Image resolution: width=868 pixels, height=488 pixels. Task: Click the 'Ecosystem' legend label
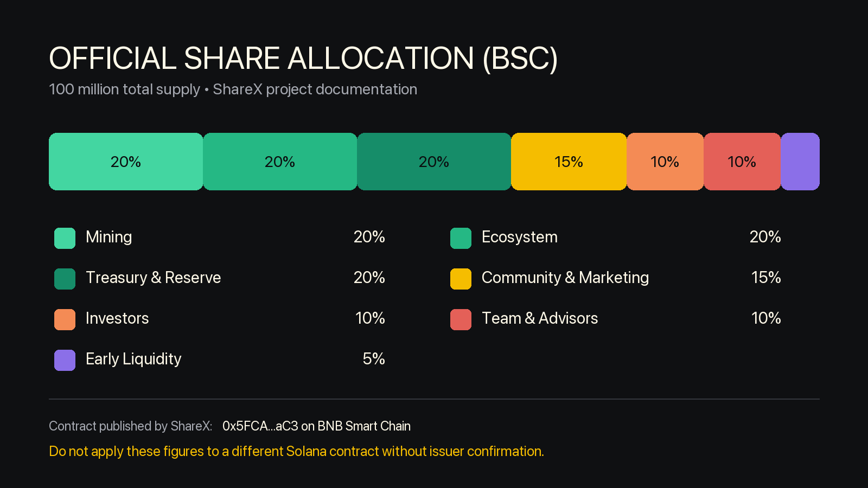[x=520, y=237]
